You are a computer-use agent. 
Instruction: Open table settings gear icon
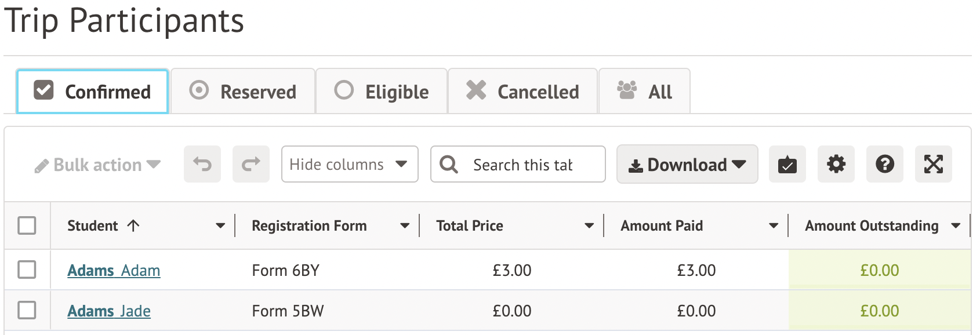tap(836, 165)
